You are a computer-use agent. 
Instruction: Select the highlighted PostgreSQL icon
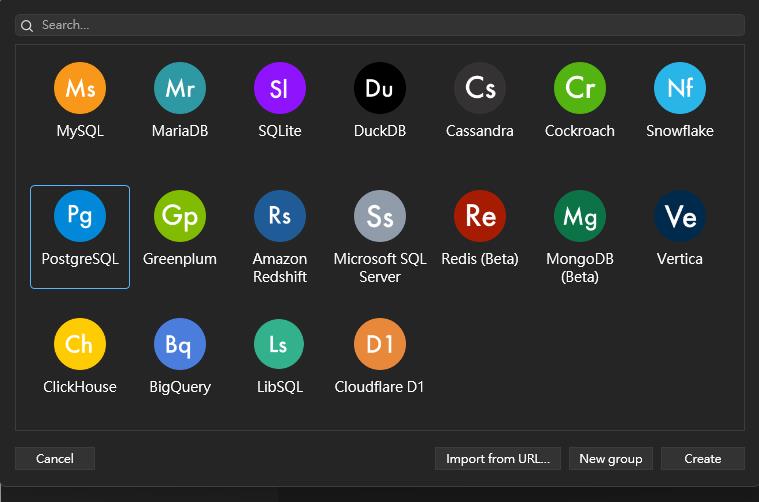[80, 216]
